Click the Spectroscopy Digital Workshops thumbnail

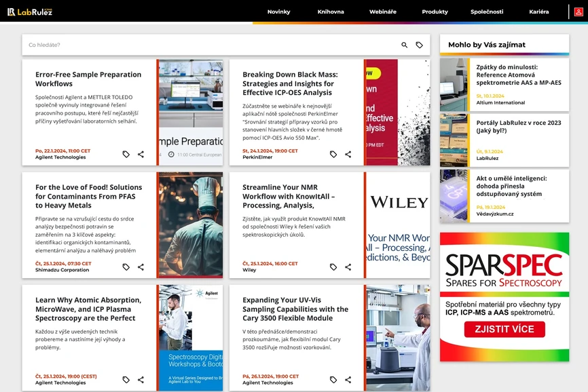[191, 338]
